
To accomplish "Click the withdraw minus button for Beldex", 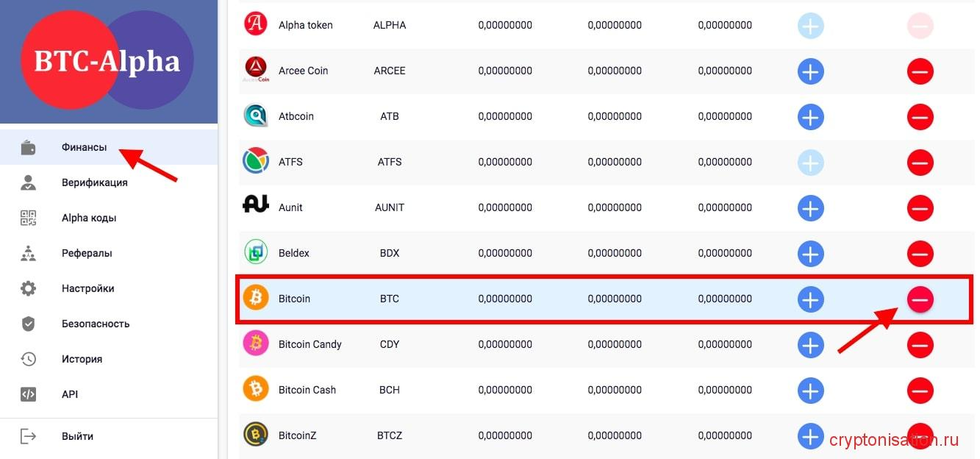I will tap(920, 254).
